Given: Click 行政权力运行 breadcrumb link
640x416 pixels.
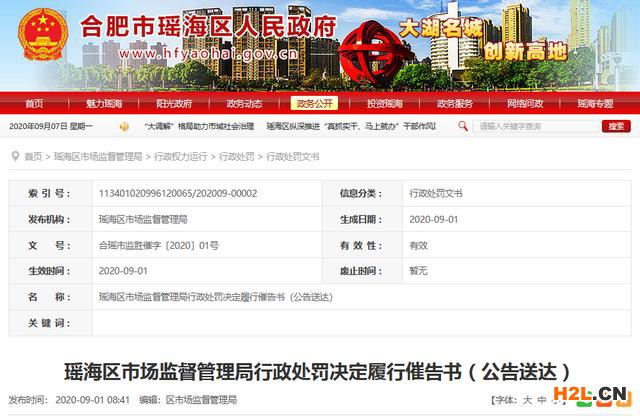Looking at the screenshot, I should pyautogui.click(x=181, y=157).
